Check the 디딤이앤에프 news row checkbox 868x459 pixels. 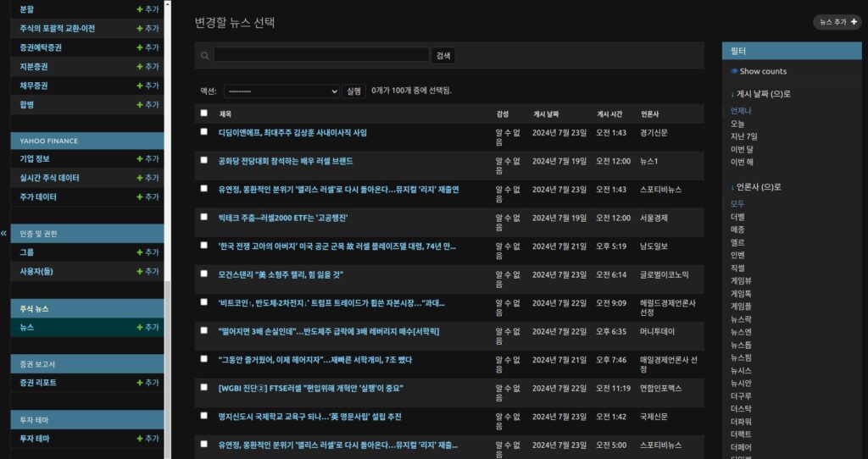click(x=203, y=131)
